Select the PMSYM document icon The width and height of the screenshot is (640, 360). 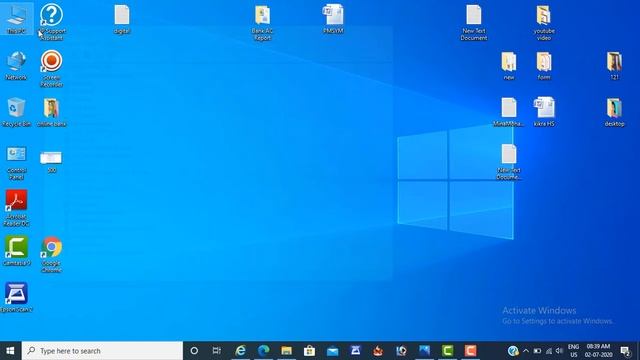(333, 19)
